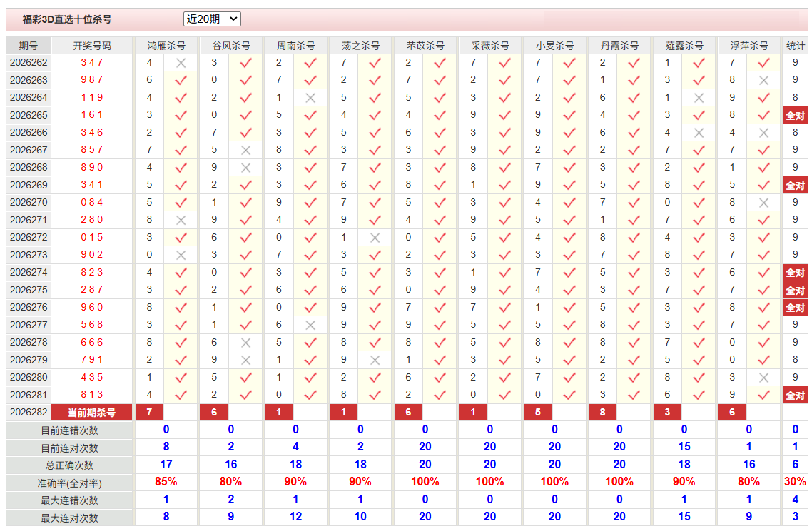Click the 全对 badge in row 2026265
Viewport: 812px width, 529px height.
(x=795, y=115)
